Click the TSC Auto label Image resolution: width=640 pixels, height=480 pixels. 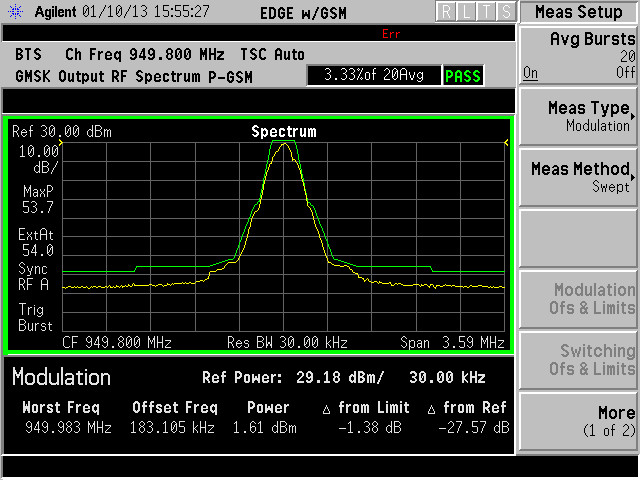coord(272,54)
